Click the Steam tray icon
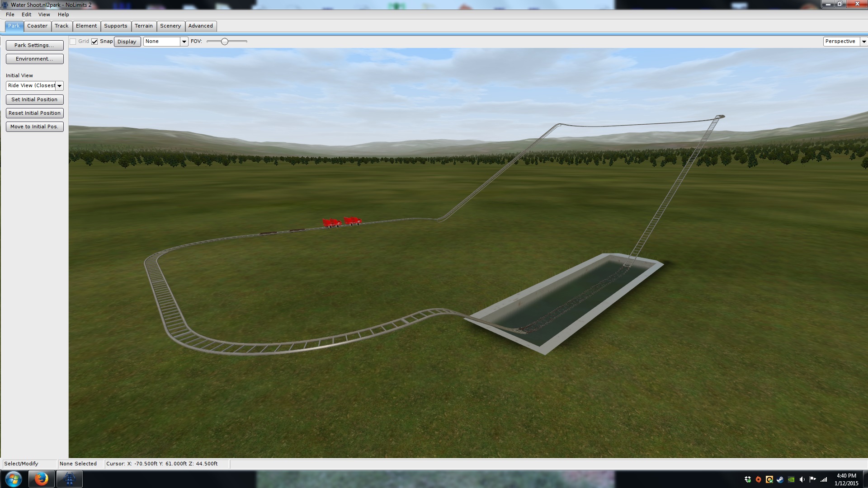This screenshot has height=488, width=868. pos(780,479)
